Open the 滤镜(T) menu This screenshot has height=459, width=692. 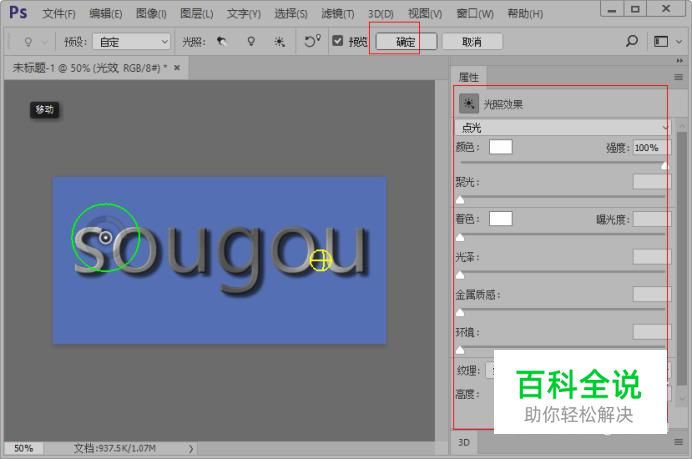click(338, 14)
